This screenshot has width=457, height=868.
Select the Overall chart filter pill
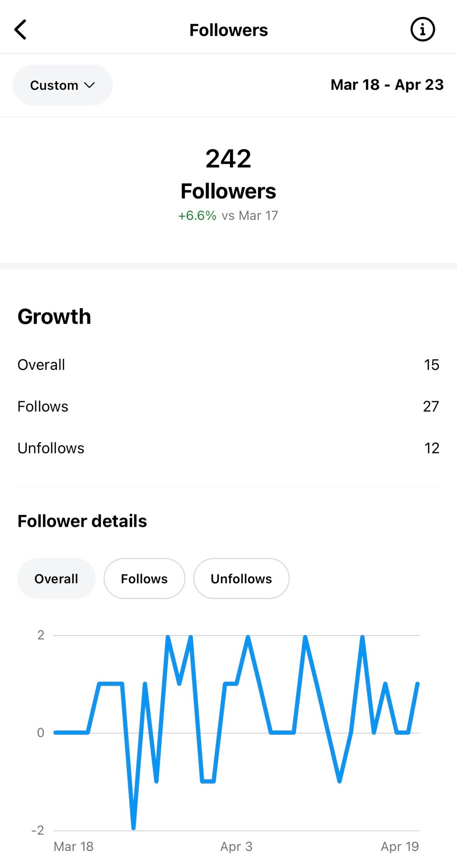pos(56,579)
